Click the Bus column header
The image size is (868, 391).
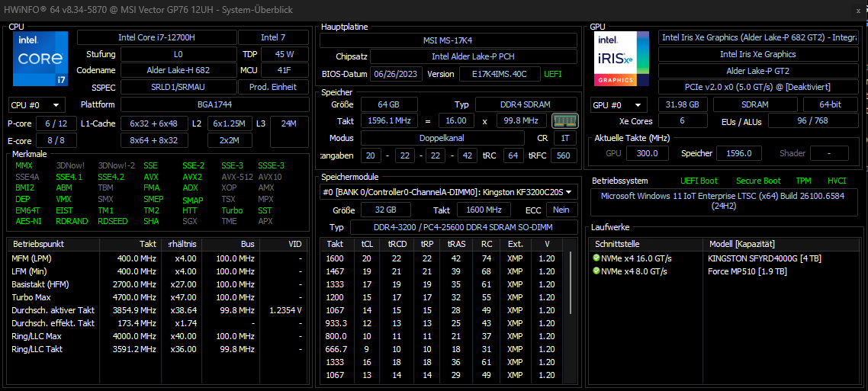point(230,244)
